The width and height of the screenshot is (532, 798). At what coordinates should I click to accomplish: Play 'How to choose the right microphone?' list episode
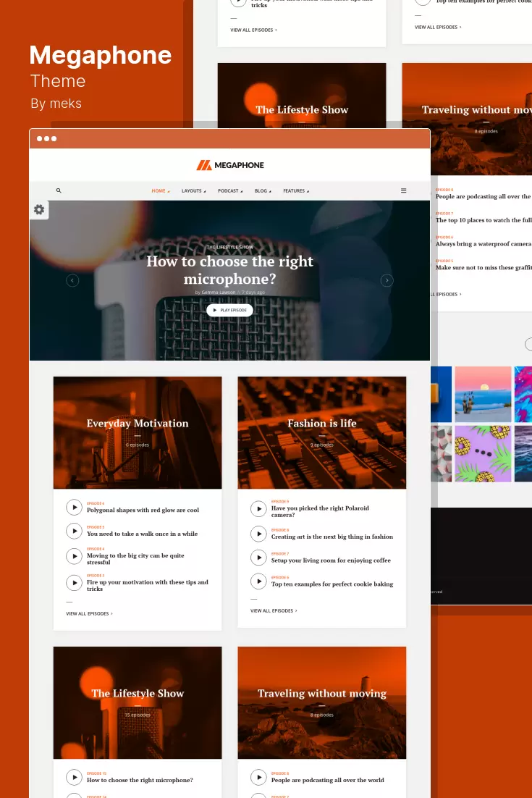click(x=75, y=778)
